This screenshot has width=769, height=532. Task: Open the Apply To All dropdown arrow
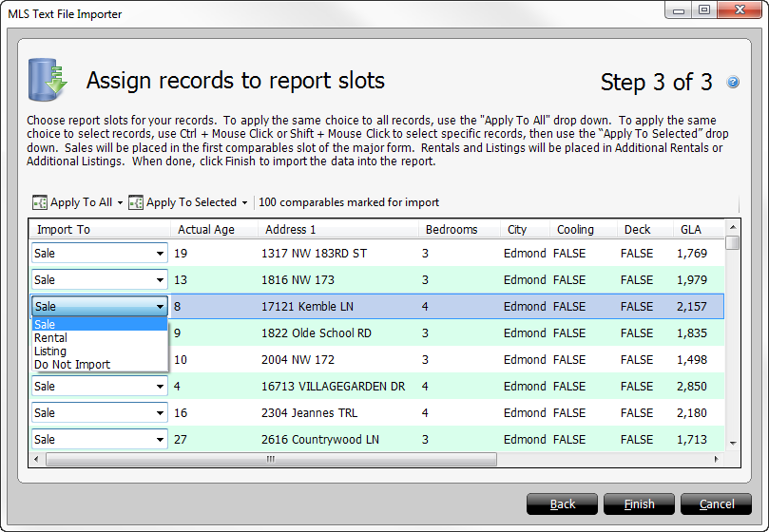click(x=120, y=202)
